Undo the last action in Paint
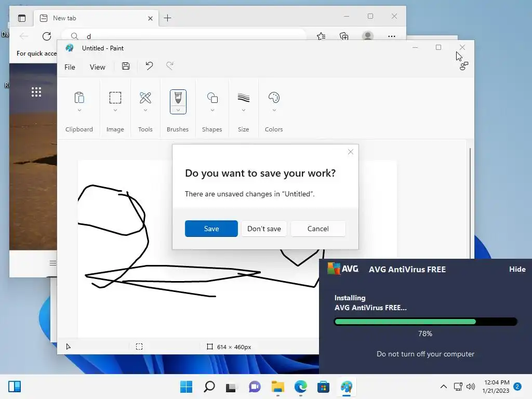The image size is (532, 399). [x=149, y=66]
